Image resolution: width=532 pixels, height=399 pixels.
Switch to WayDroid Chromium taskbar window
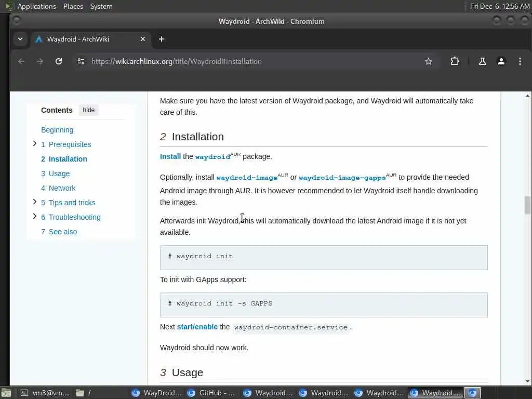157,393
